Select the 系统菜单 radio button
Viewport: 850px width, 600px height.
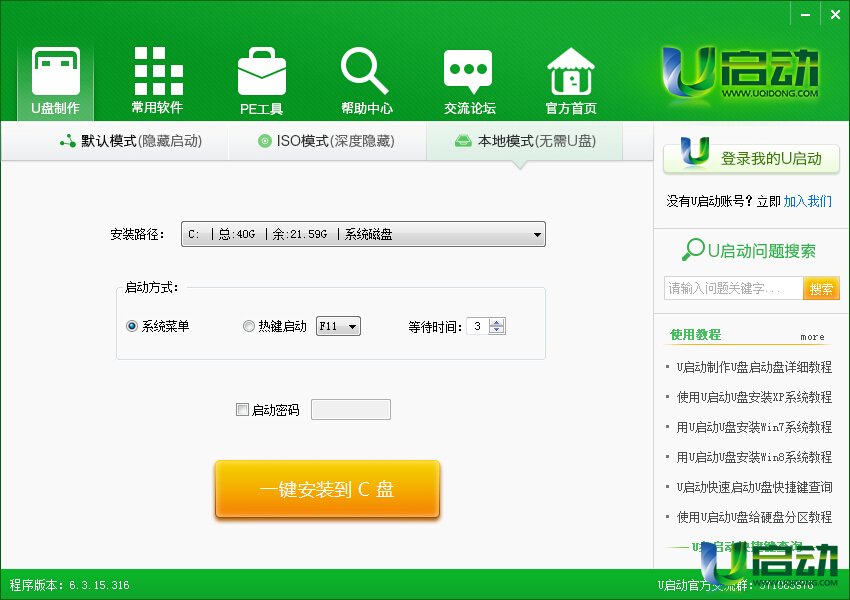(x=132, y=326)
